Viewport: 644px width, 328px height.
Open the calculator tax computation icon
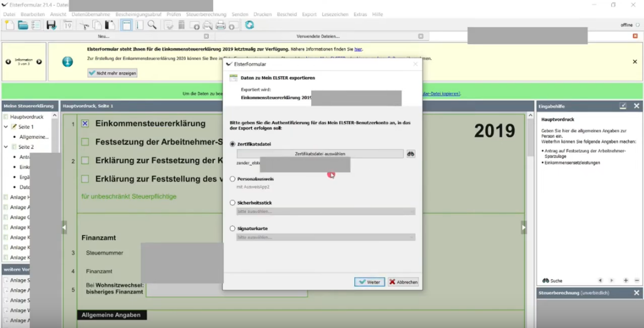coord(181,25)
